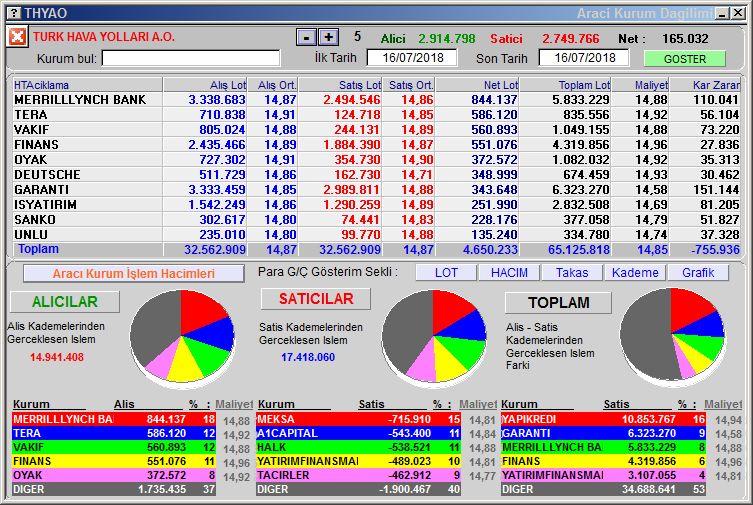Screen dimensions: 753x505
Task: Select the DEUTSCHE row
Action: 376,174
